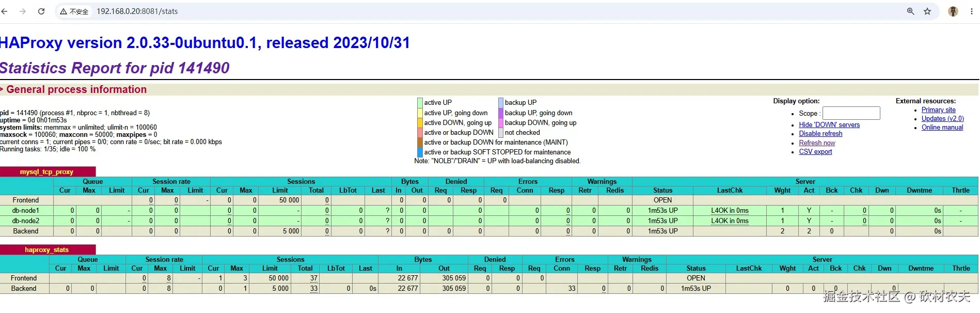
Task: Click the Refresh now link
Action: (817, 143)
